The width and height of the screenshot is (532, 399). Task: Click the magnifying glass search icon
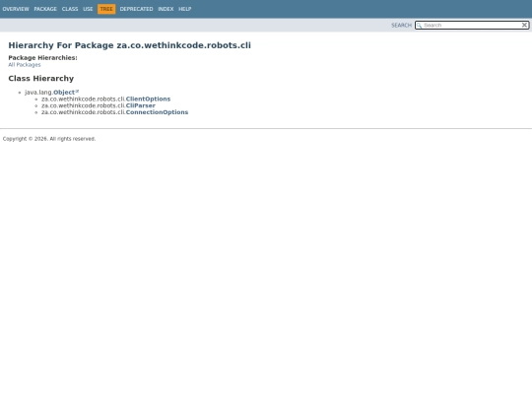click(x=419, y=25)
